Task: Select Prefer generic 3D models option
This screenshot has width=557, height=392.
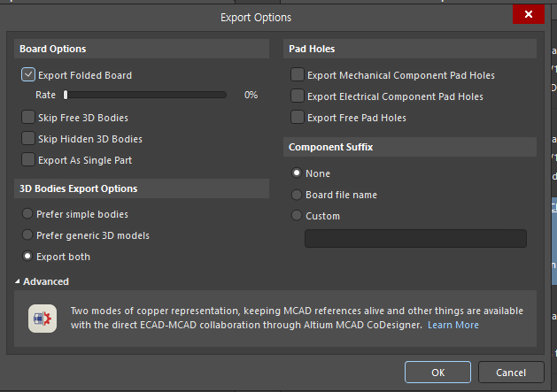Action: pos(27,234)
